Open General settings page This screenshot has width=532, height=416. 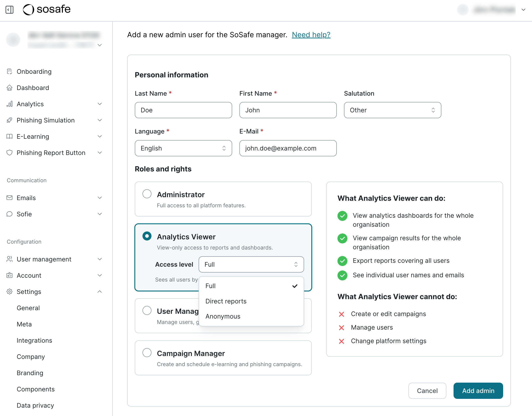[28, 308]
